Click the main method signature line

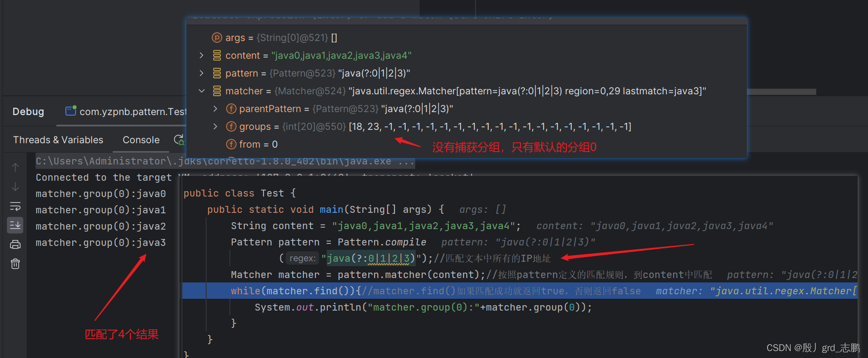click(326, 209)
